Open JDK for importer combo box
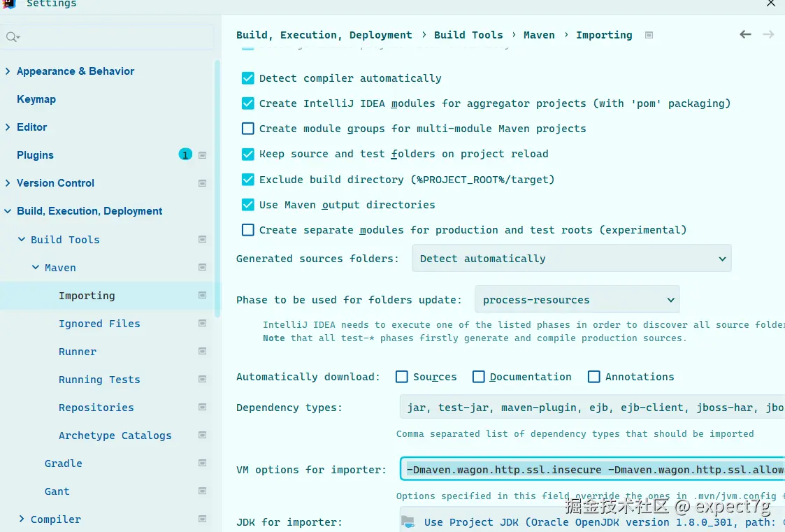The width and height of the screenshot is (785, 532). (592, 521)
